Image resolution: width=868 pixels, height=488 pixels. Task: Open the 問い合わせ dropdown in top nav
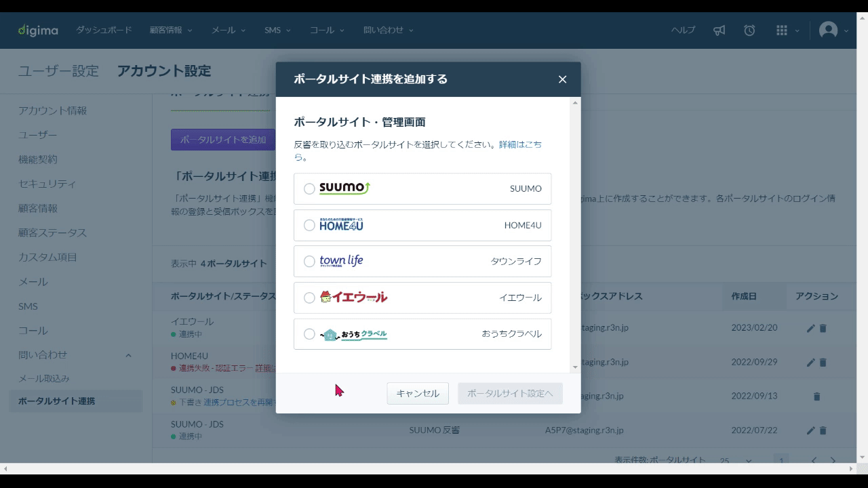[x=388, y=30]
